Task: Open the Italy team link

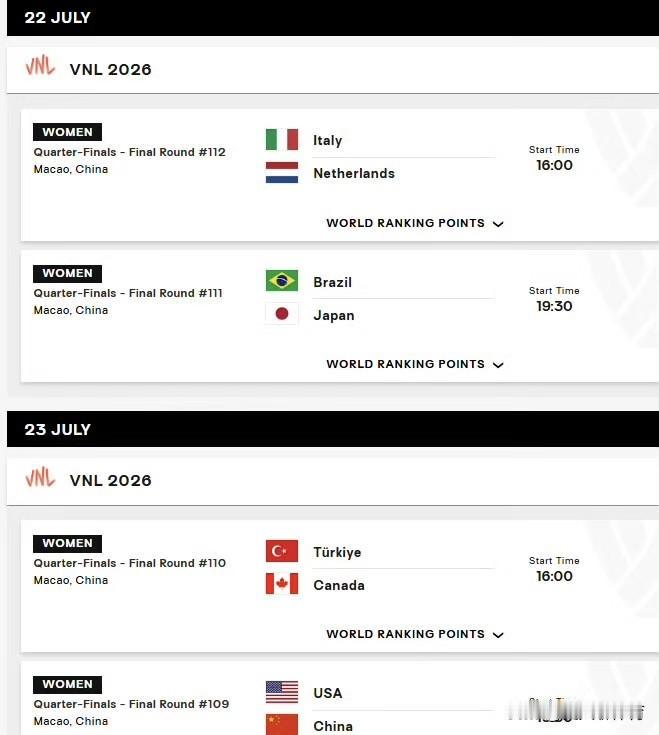Action: pyautogui.click(x=328, y=140)
